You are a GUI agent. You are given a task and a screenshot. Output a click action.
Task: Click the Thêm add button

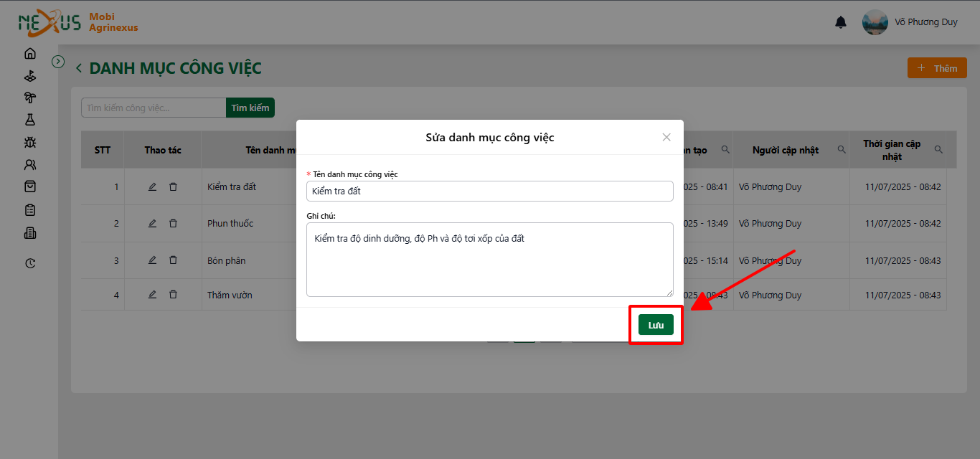click(937, 68)
